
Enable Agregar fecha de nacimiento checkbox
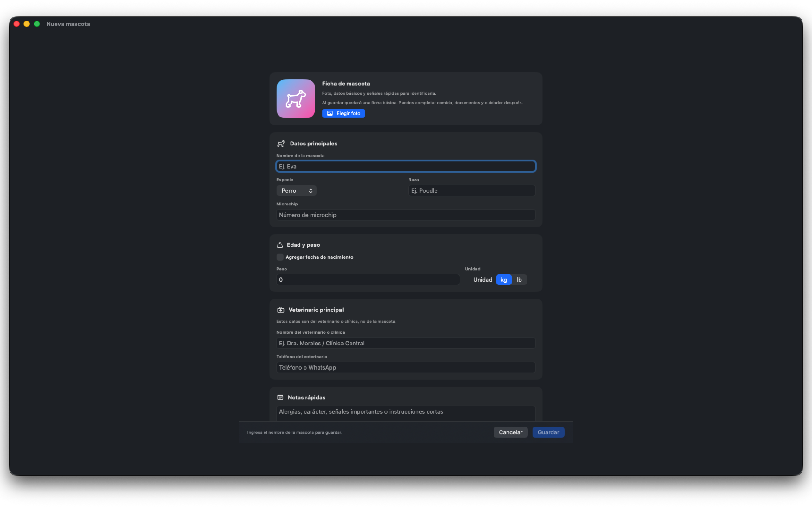(280, 257)
